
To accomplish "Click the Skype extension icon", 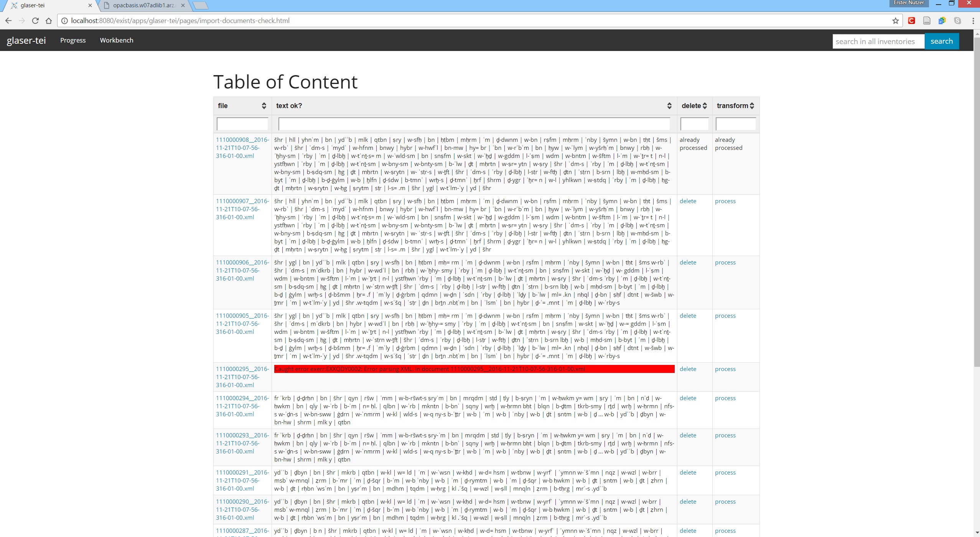I will pyautogui.click(x=958, y=21).
